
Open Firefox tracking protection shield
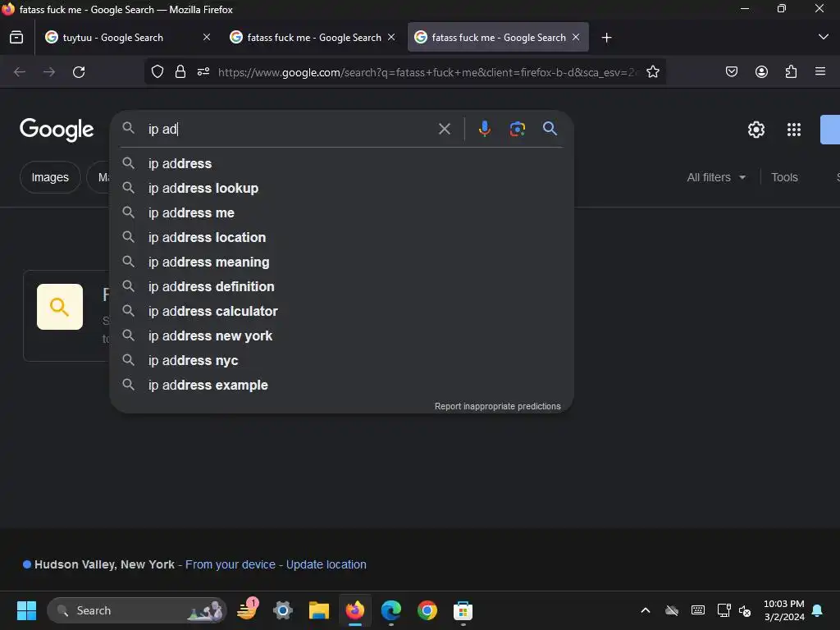click(157, 72)
